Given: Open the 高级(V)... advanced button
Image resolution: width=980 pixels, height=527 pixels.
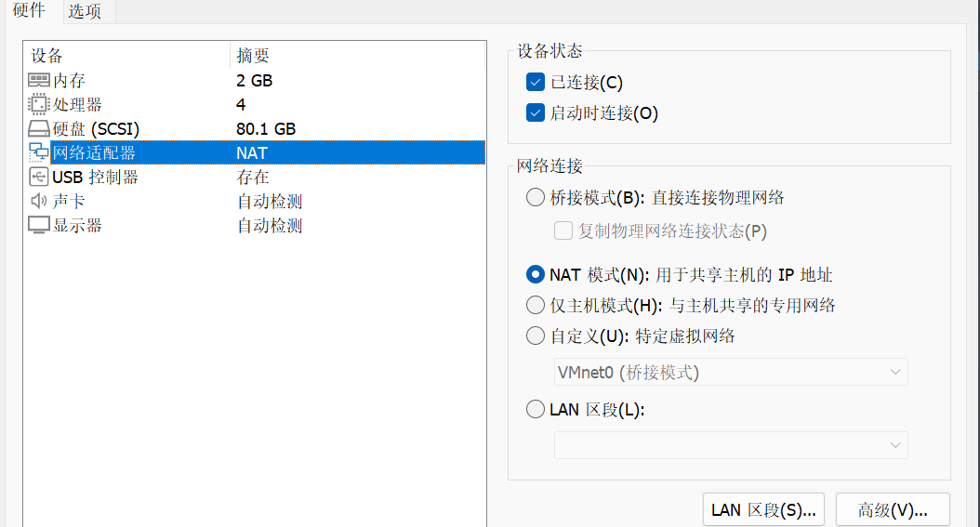Looking at the screenshot, I should [x=893, y=510].
